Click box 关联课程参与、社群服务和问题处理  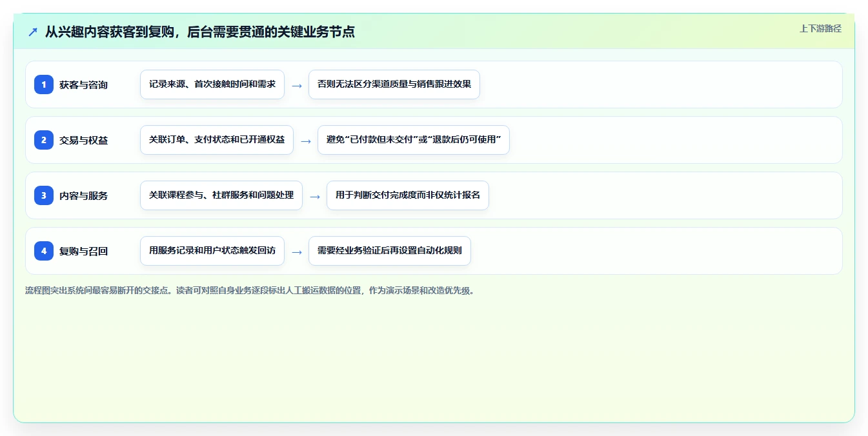pyautogui.click(x=221, y=195)
